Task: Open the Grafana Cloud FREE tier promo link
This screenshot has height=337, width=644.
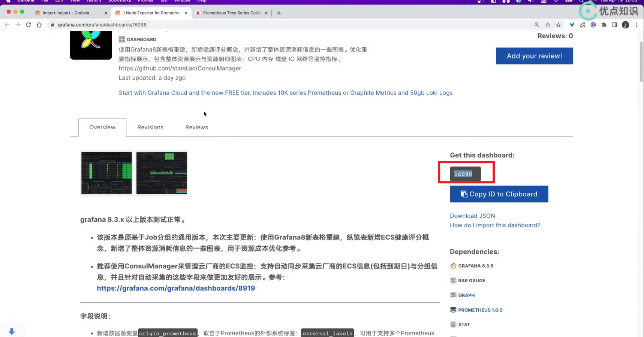Action: pyautogui.click(x=286, y=93)
